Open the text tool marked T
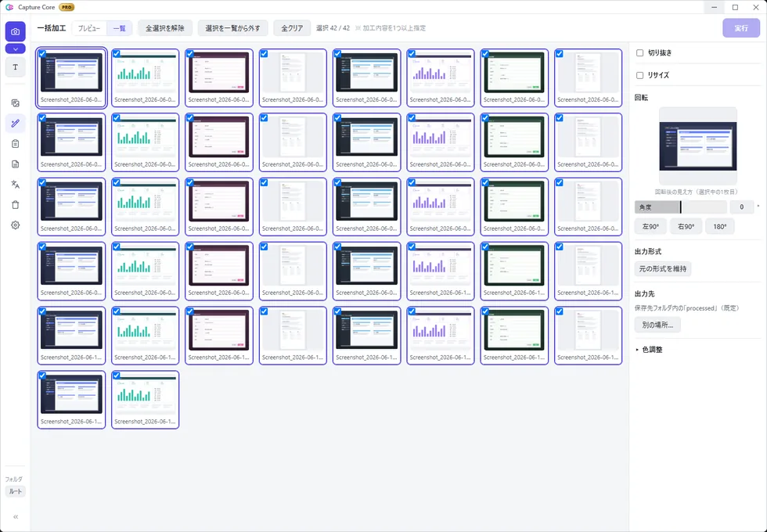Screen dimensions: 767x532 click(x=15, y=67)
